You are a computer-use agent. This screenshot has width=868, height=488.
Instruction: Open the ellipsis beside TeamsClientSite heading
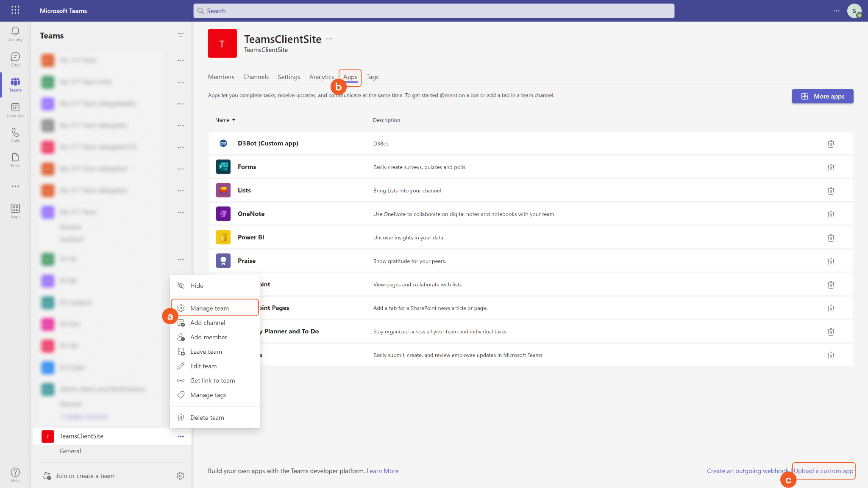[329, 39]
